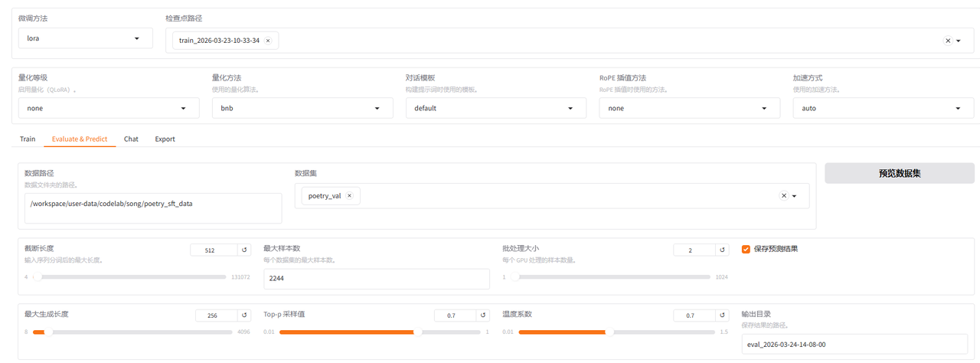Expand the 数据集 dropdown arrow
This screenshot has height=363, width=980.
794,196
